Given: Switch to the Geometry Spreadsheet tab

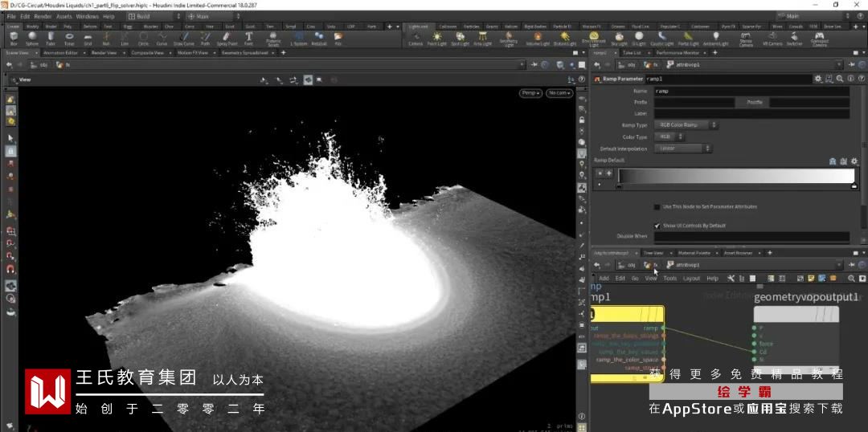Looking at the screenshot, I should coord(244,52).
